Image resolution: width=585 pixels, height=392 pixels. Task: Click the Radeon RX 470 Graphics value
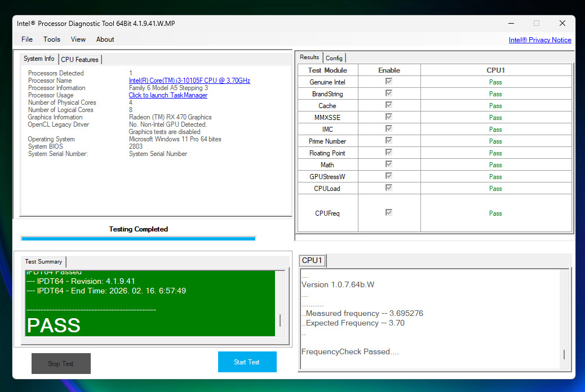(170, 117)
